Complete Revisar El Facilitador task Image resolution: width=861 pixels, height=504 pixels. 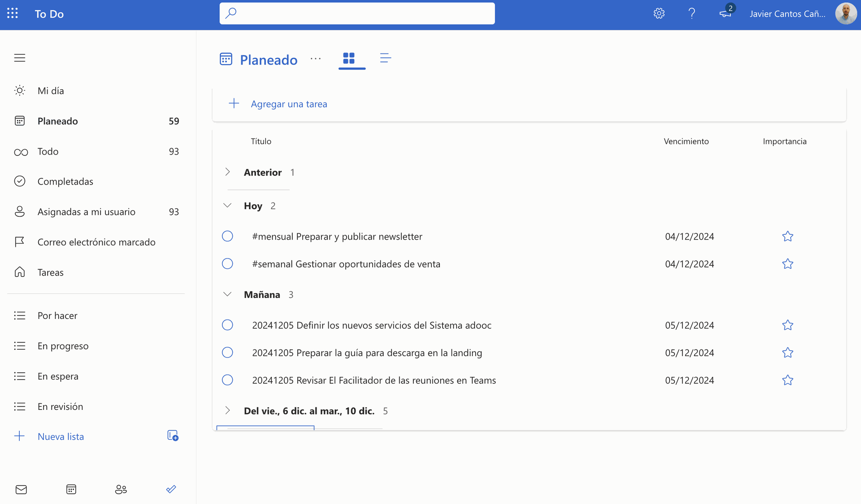coord(227,380)
